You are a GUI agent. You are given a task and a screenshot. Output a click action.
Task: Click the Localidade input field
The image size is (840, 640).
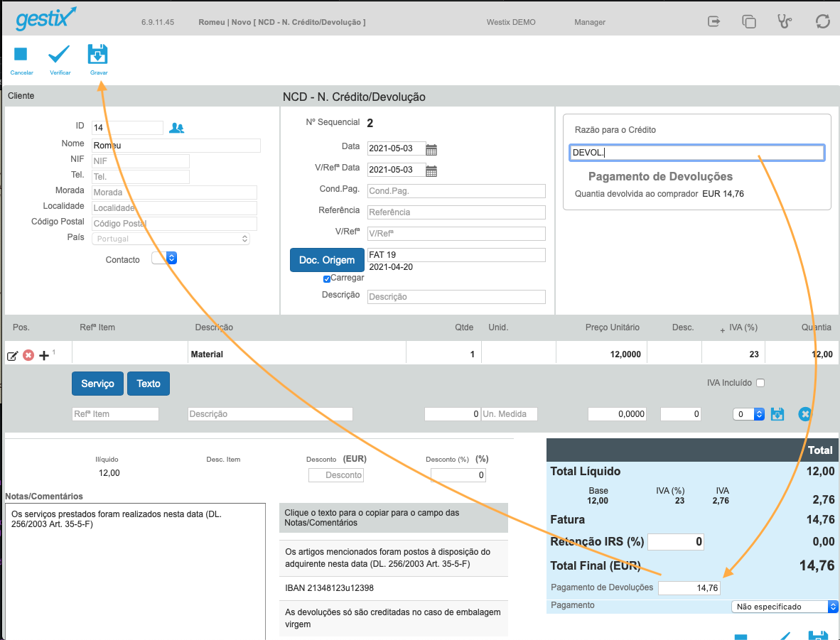tap(174, 208)
